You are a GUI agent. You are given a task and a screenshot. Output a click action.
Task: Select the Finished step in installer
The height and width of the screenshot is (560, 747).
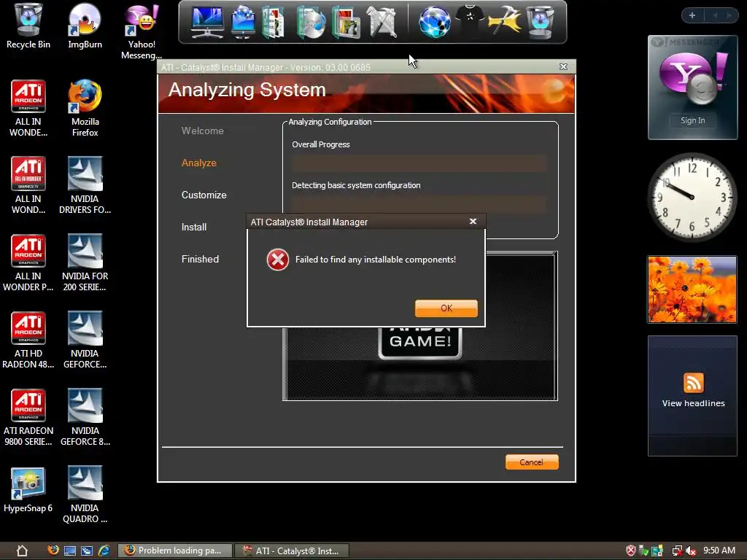(x=200, y=259)
